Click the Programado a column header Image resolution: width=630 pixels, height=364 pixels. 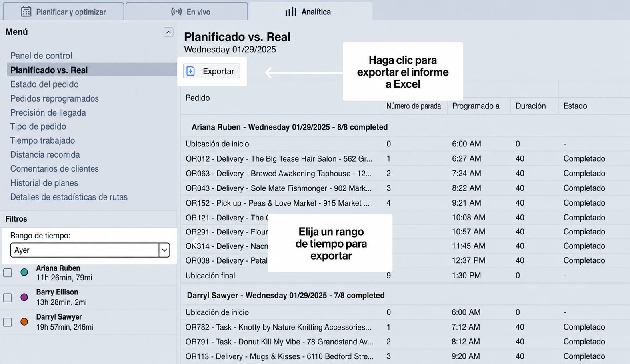(476, 106)
